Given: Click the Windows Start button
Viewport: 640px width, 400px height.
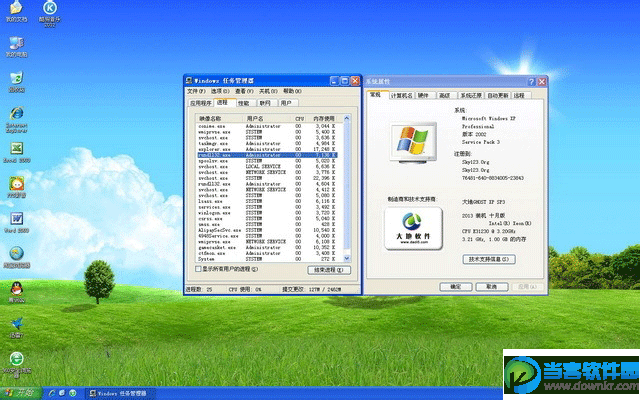Looking at the screenshot, I should tap(20, 390).
